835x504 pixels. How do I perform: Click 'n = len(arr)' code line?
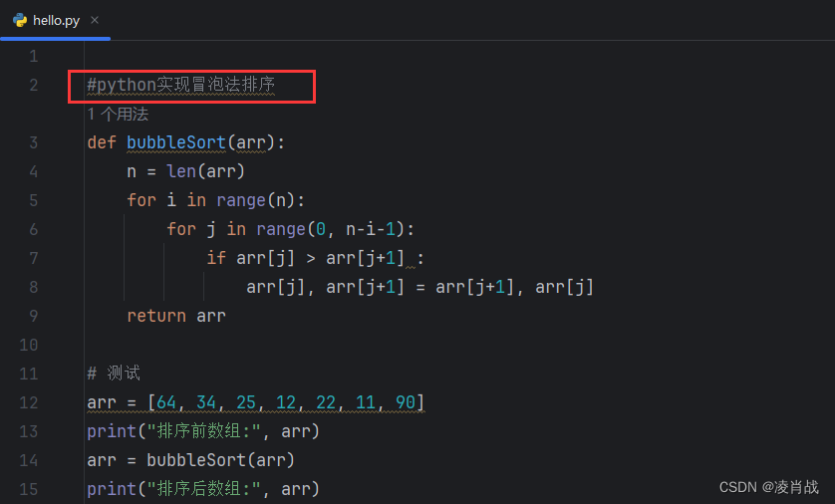click(185, 171)
